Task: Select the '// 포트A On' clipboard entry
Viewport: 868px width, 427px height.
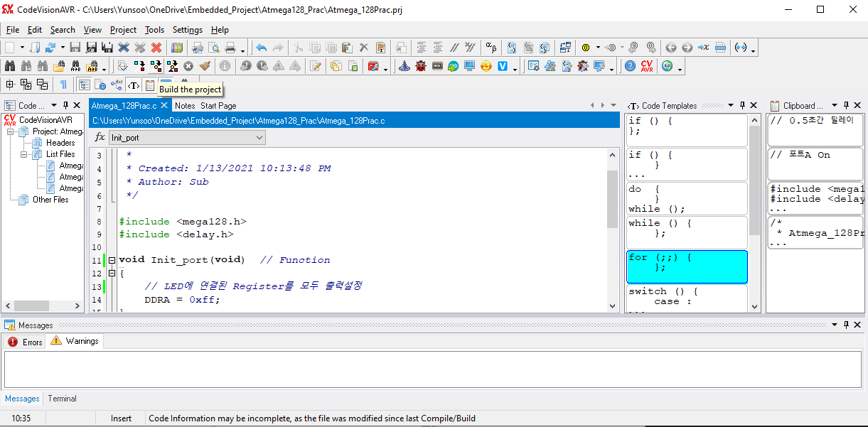Action: [x=815, y=164]
